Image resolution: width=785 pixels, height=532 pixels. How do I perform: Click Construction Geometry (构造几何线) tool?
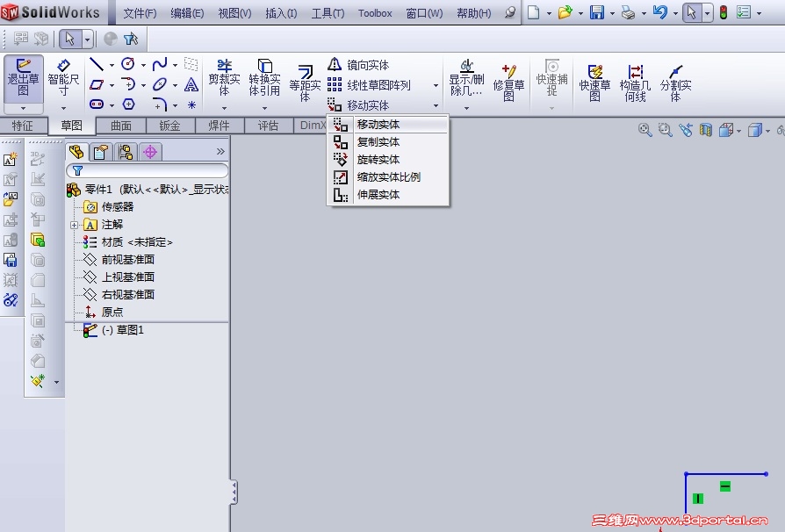(635, 83)
